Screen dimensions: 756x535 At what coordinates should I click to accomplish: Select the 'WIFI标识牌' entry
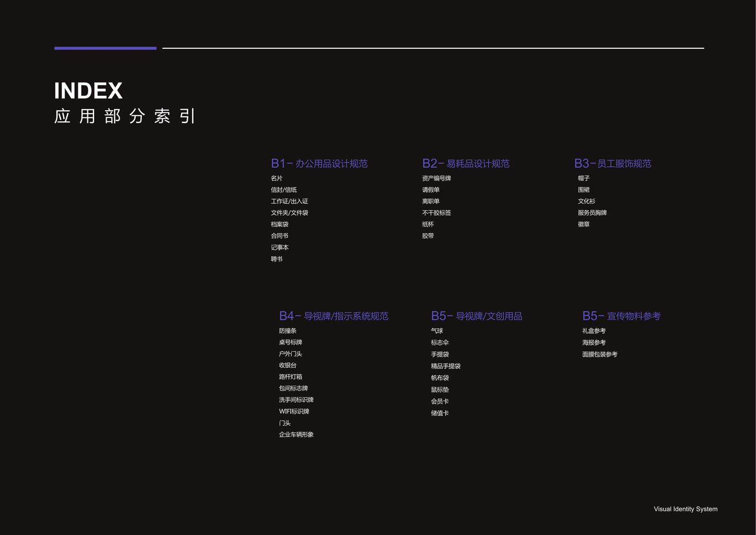click(294, 411)
